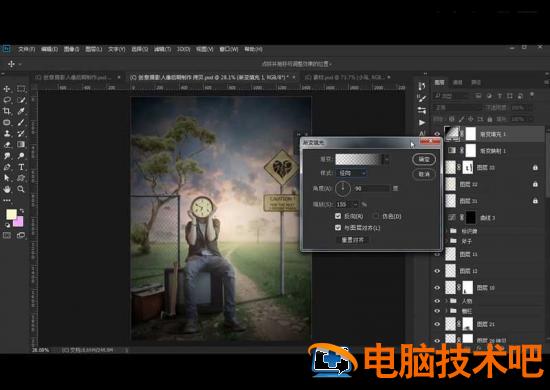Toggle the layer filter on/off switch
The image size is (550, 390).
[x=532, y=94]
